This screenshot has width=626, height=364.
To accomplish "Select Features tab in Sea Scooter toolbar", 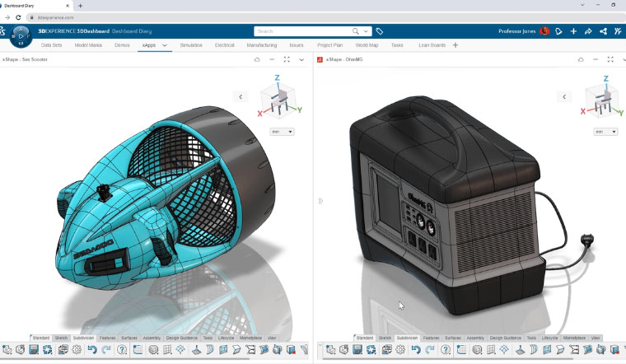I will tap(107, 338).
